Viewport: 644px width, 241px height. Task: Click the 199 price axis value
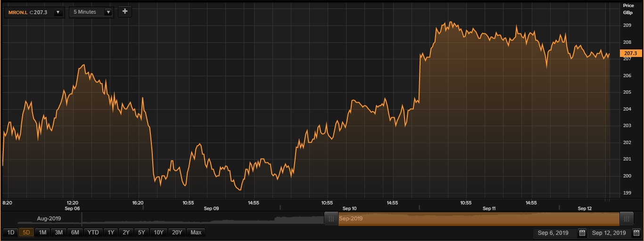pyautogui.click(x=627, y=193)
